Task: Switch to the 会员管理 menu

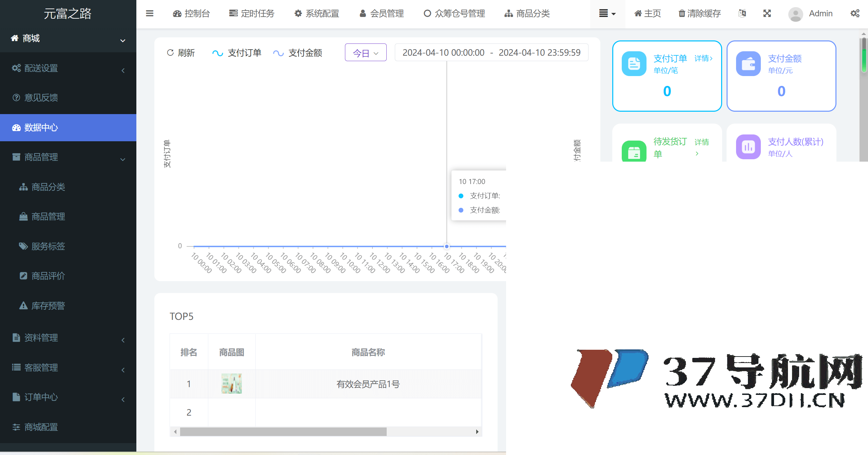Action: [x=381, y=14]
